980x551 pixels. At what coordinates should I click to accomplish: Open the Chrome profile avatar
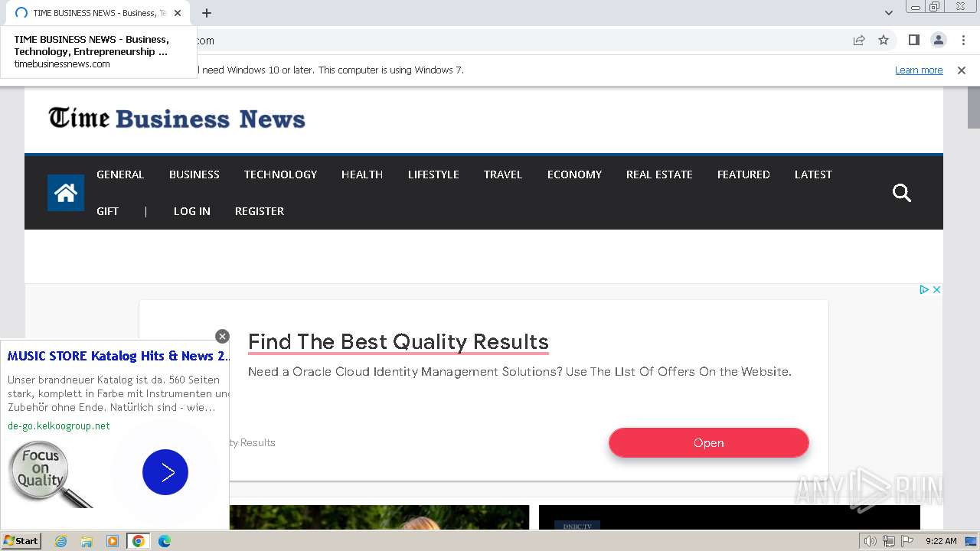click(938, 40)
